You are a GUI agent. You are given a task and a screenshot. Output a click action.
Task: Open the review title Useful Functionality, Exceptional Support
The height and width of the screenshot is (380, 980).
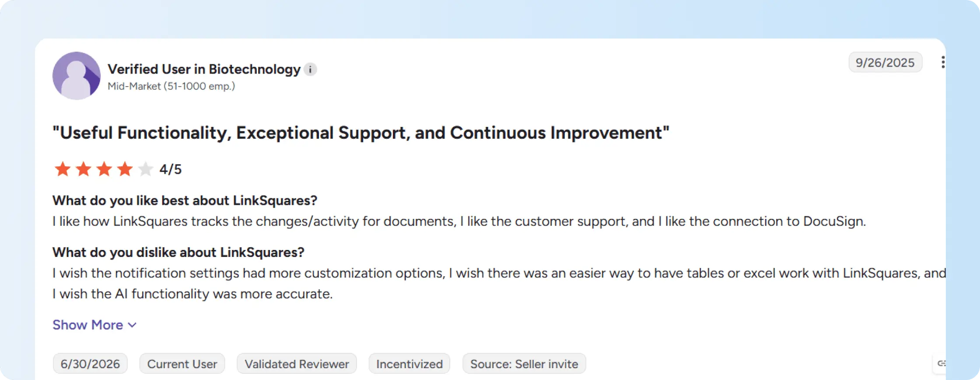click(361, 133)
